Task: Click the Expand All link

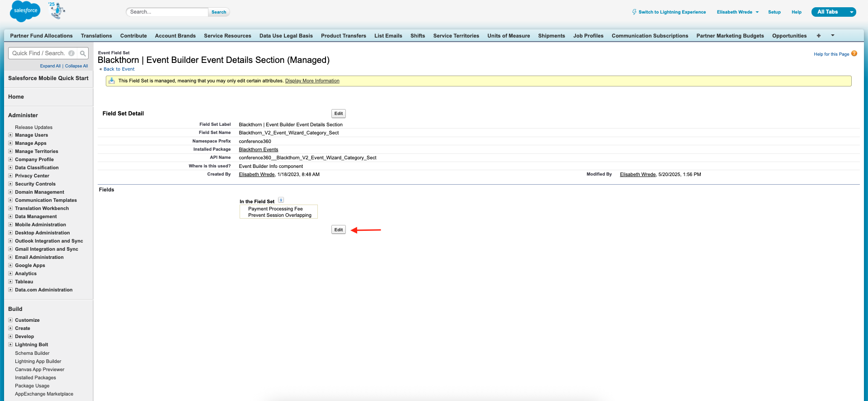Action: coord(50,66)
